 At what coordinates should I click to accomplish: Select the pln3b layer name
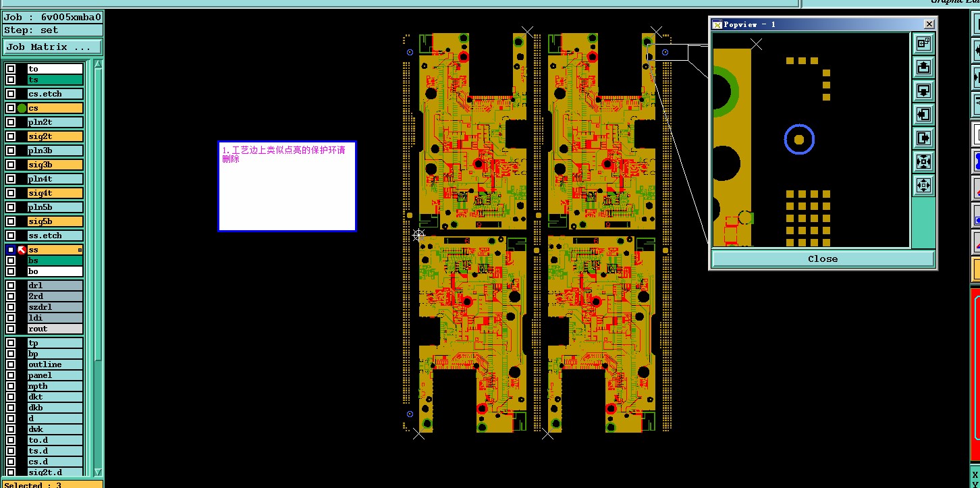tap(55, 151)
